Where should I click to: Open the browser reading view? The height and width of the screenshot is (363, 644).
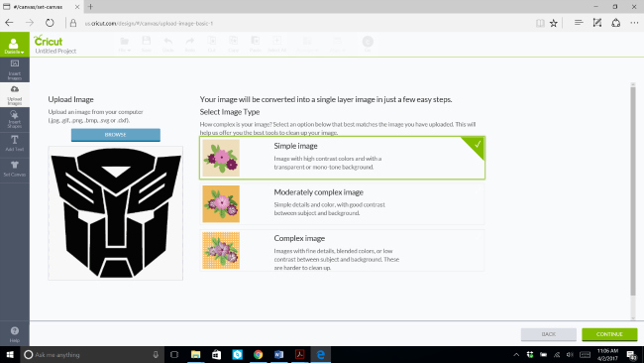pyautogui.click(x=540, y=23)
